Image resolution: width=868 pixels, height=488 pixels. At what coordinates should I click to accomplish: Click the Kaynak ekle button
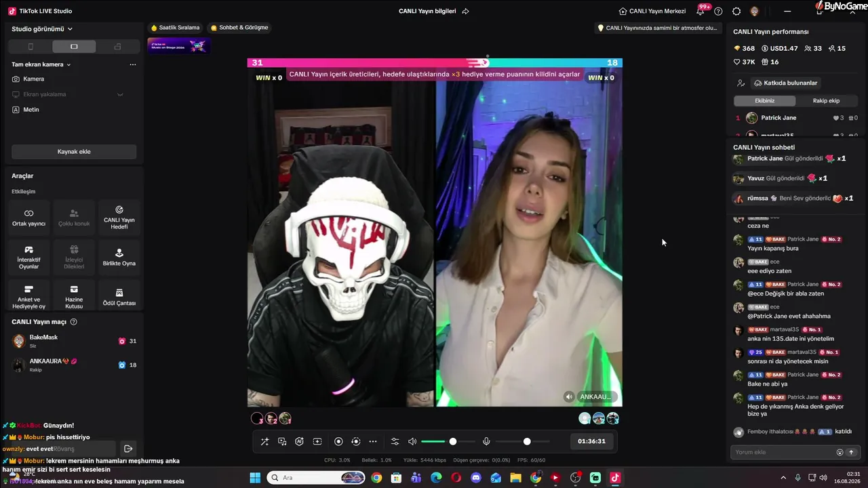pos(74,152)
